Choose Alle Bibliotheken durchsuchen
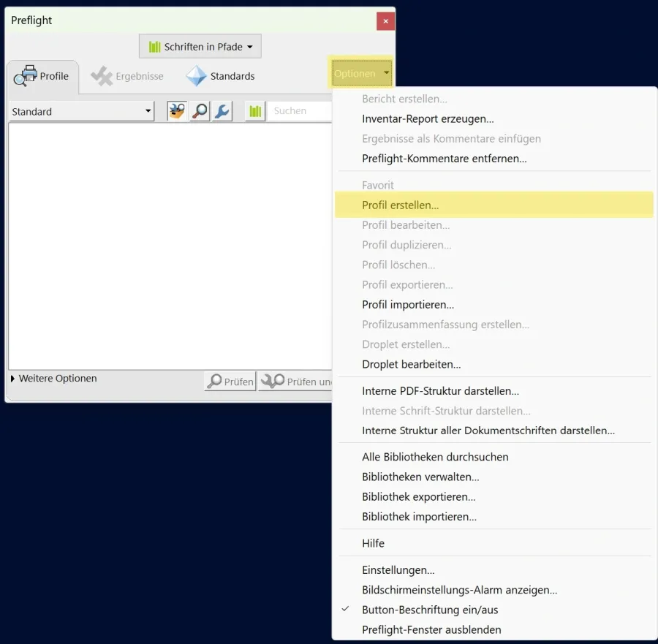 point(494,457)
